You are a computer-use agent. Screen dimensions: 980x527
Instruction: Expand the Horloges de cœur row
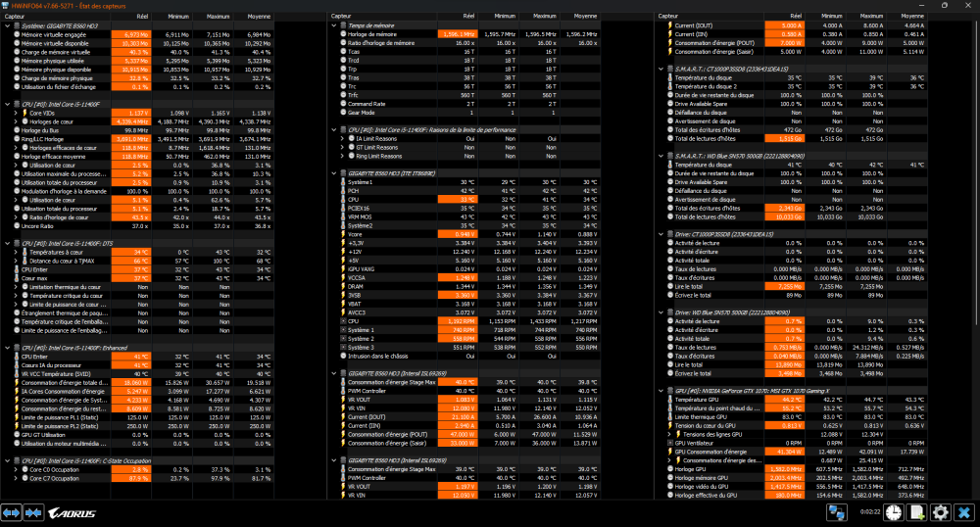[x=16, y=121]
